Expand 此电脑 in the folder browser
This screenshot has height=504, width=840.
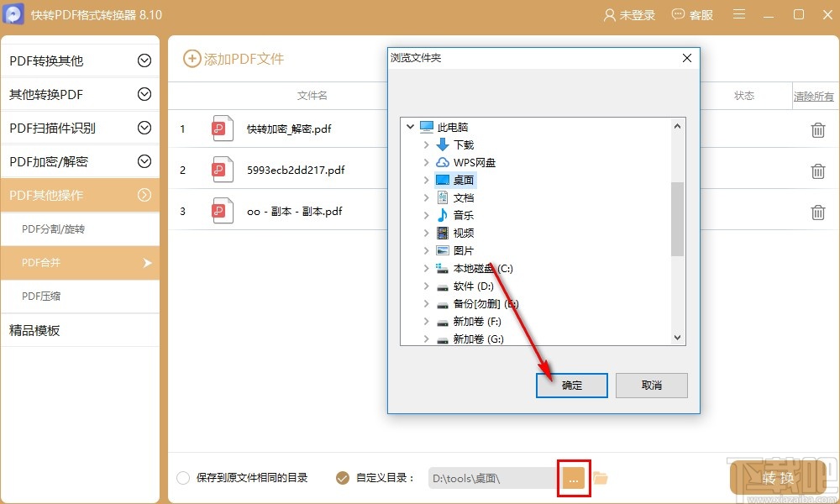click(x=411, y=127)
